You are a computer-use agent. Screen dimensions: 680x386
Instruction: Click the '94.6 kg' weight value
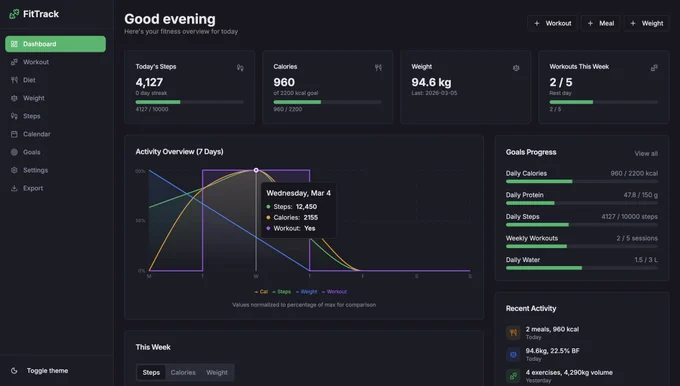(x=431, y=82)
